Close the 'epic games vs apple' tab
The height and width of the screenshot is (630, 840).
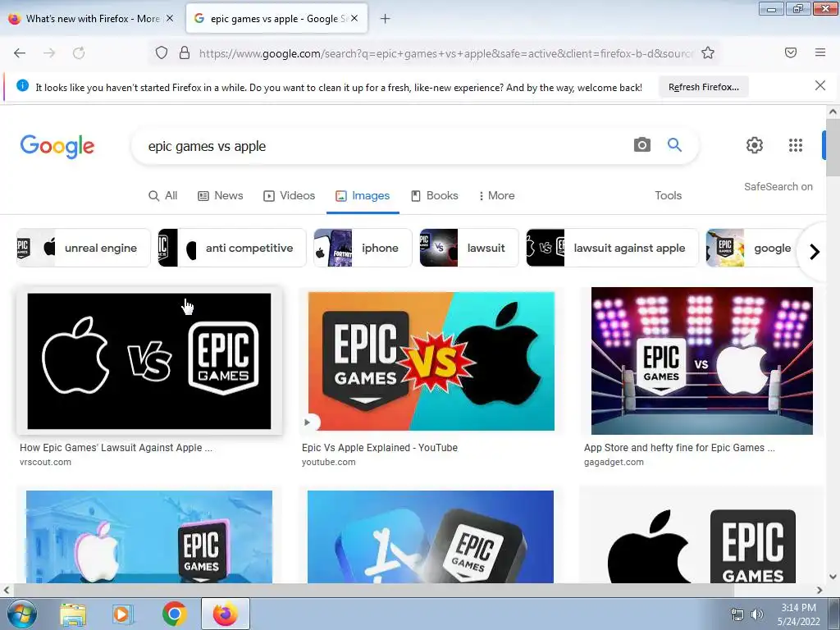click(354, 18)
